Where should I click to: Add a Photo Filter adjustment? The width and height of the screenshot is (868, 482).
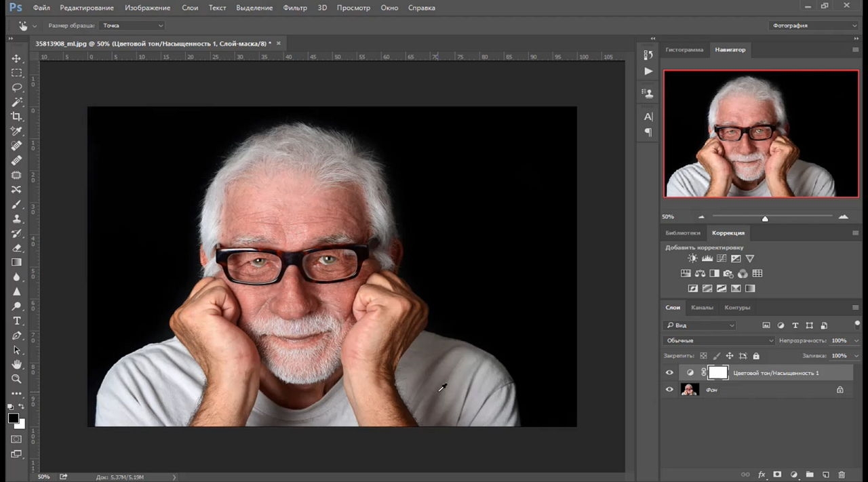click(728, 273)
